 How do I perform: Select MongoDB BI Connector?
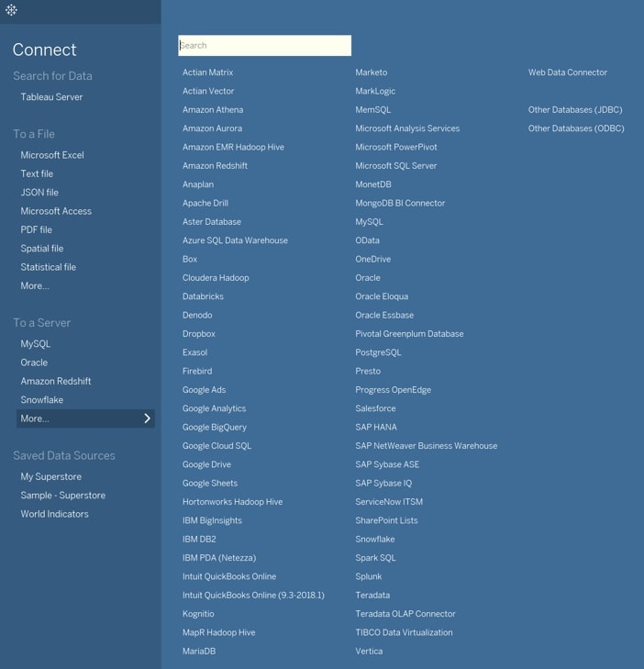click(400, 203)
